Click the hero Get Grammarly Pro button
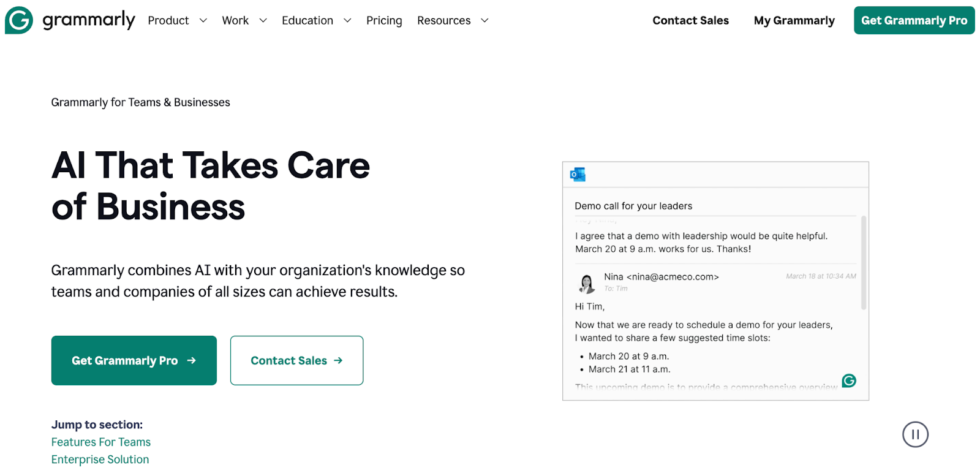 [x=134, y=360]
